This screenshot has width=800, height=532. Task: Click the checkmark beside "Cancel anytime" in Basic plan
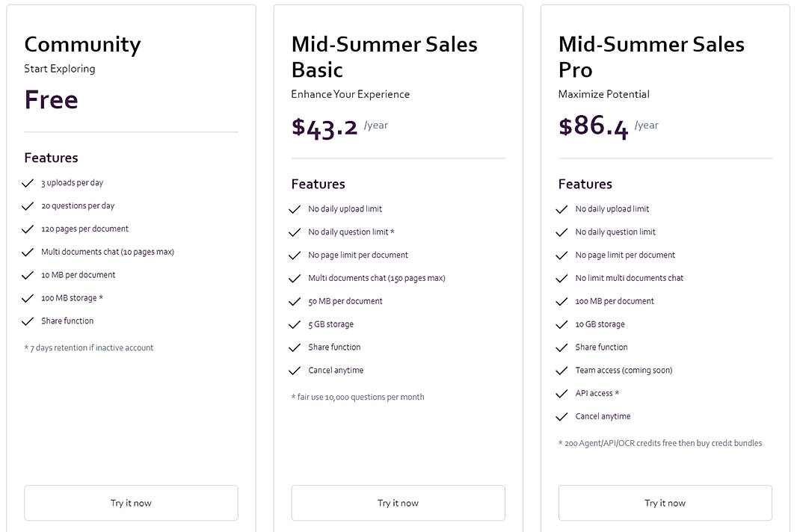click(x=295, y=371)
